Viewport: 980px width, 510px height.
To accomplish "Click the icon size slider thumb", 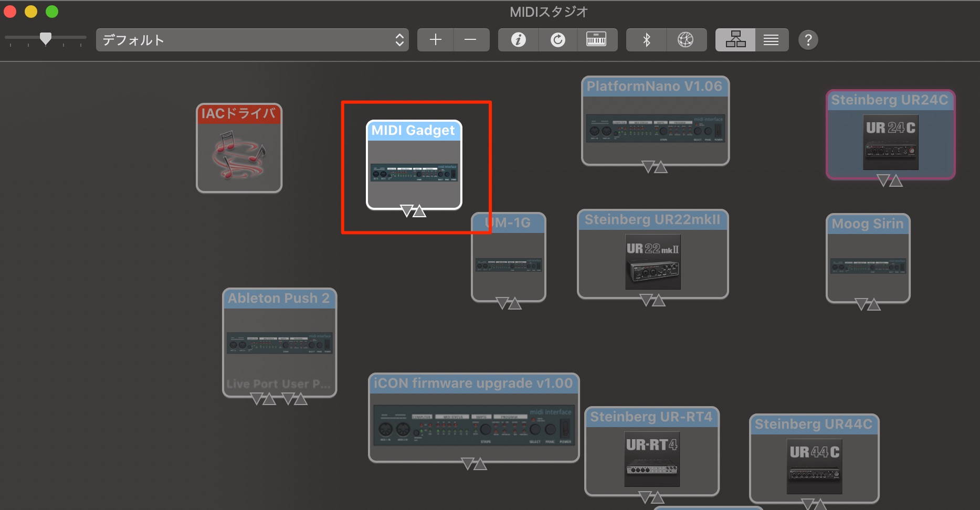I will click(46, 38).
